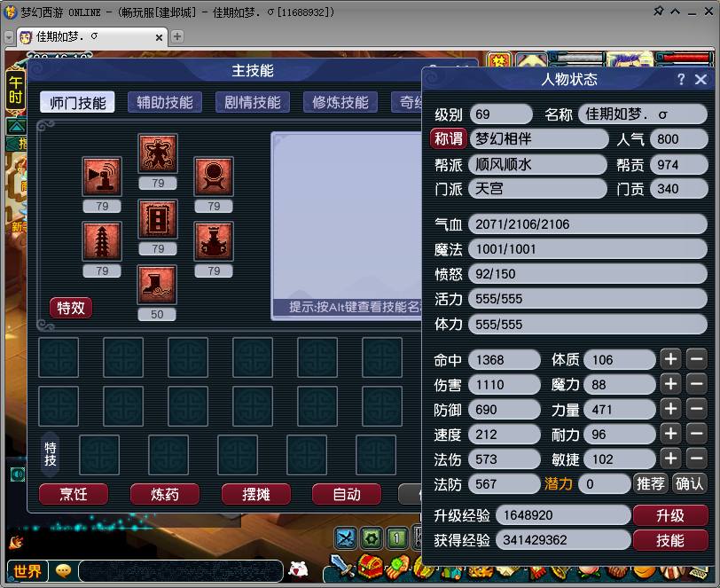This screenshot has width=720, height=588.
Task: Select the horn-shaped skill icon
Action: [x=102, y=174]
